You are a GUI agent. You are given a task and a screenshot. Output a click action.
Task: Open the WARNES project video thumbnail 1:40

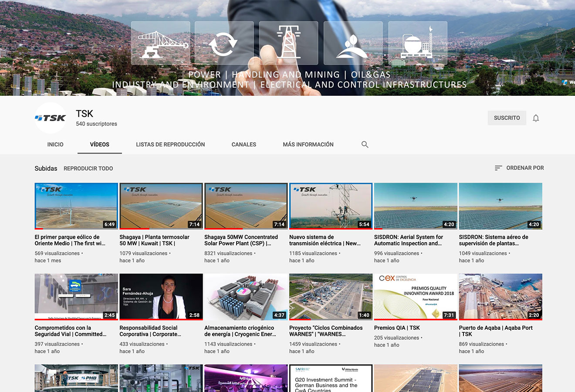click(x=331, y=297)
